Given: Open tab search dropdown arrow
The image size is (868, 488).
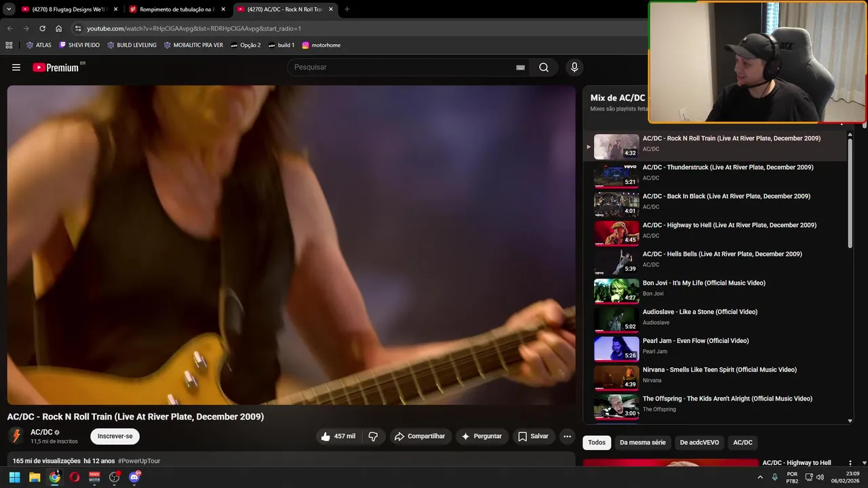Looking at the screenshot, I should [9, 9].
